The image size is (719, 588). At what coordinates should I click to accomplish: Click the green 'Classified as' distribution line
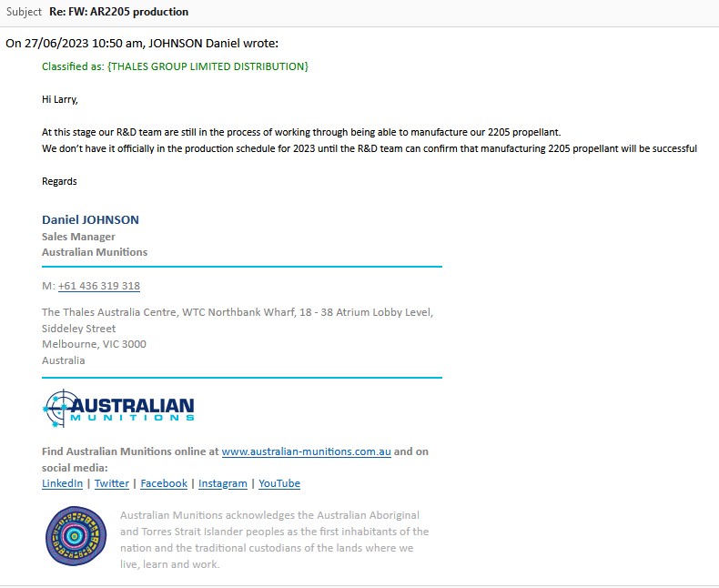(175, 66)
